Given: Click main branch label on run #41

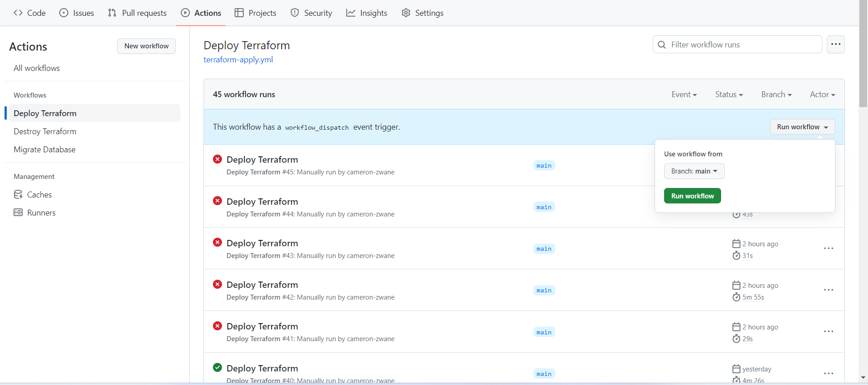Looking at the screenshot, I should tap(544, 332).
